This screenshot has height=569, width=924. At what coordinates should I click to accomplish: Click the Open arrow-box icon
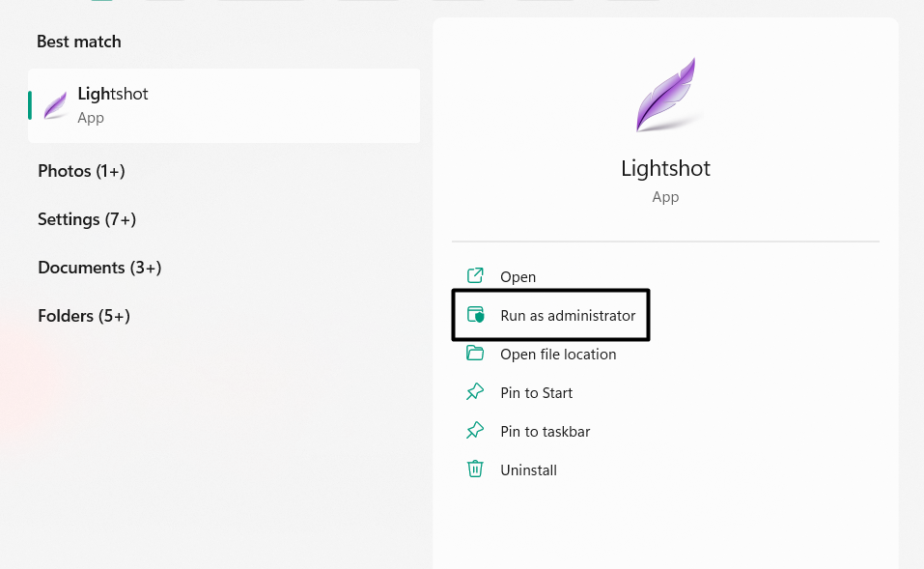pos(475,276)
